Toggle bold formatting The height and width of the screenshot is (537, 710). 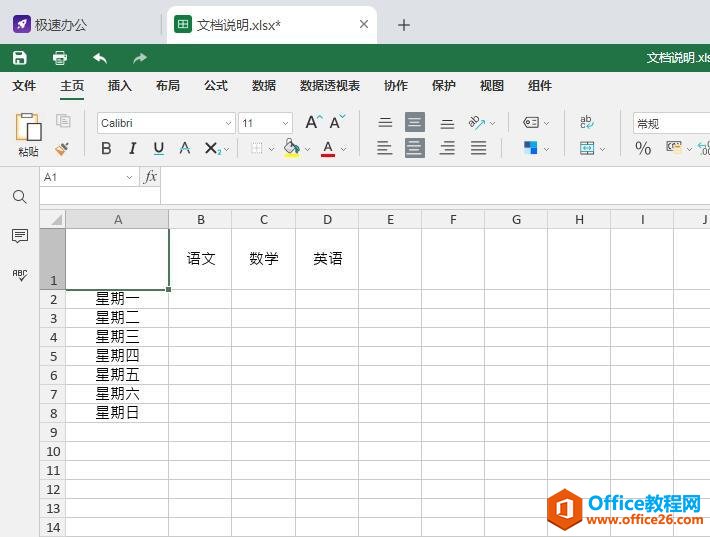[x=106, y=149]
